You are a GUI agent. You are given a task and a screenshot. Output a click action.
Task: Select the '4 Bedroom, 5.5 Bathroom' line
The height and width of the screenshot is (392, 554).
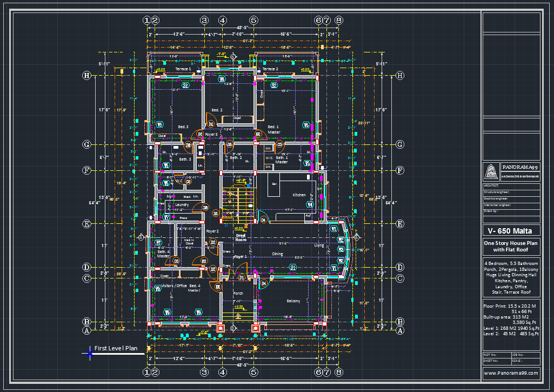click(511, 263)
